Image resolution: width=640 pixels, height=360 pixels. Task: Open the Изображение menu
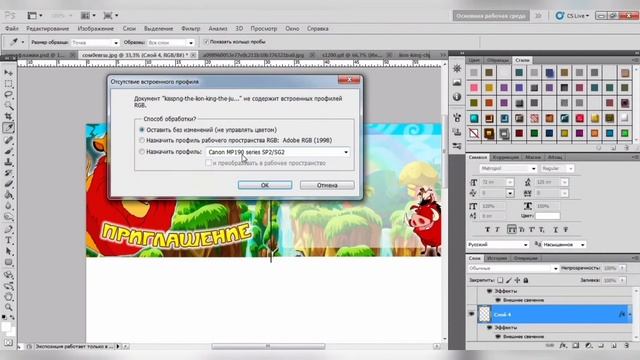click(x=96, y=29)
